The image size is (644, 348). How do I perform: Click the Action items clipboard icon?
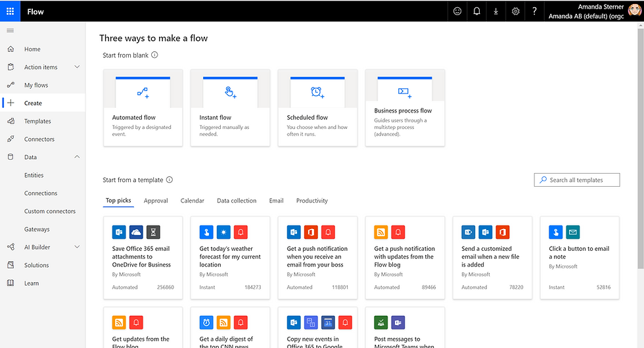point(11,66)
